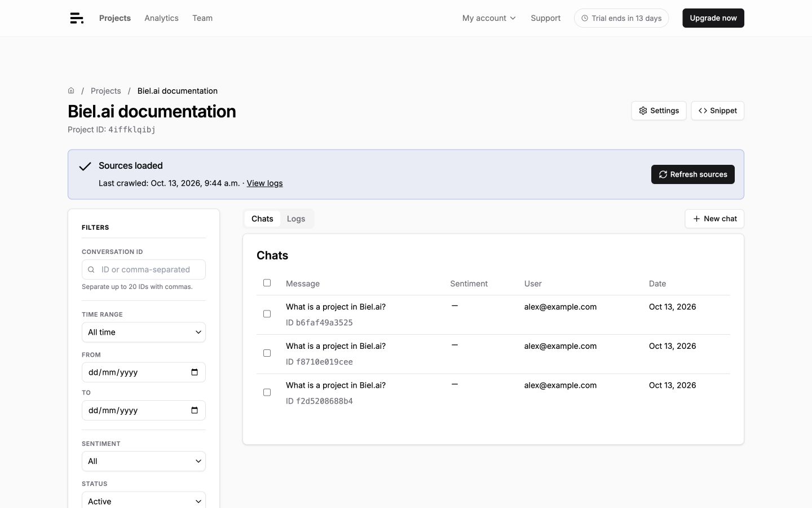Click the Date column header
This screenshot has height=508, width=812.
657,284
